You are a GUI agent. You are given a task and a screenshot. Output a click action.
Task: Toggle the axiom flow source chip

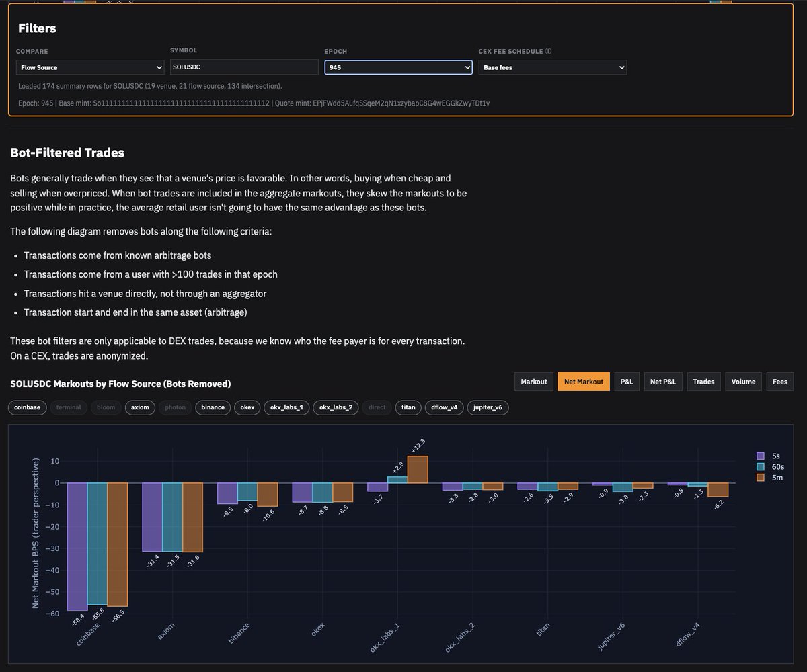(x=140, y=407)
